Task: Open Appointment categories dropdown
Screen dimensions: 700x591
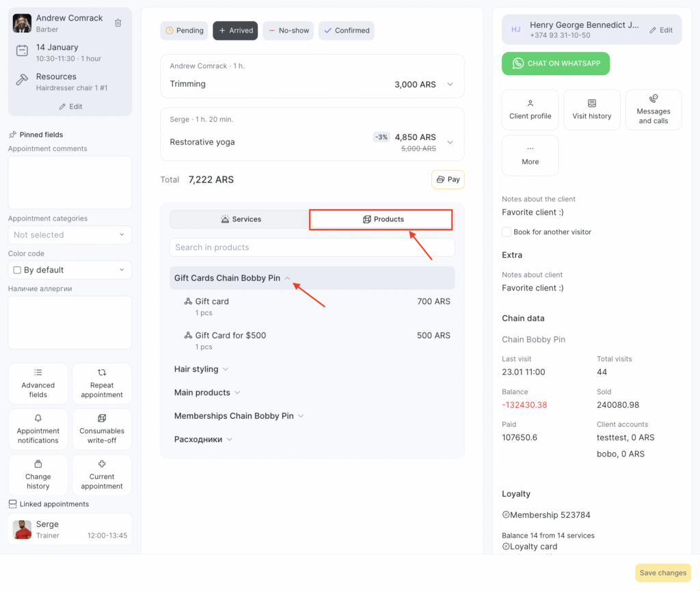Action: pyautogui.click(x=70, y=235)
